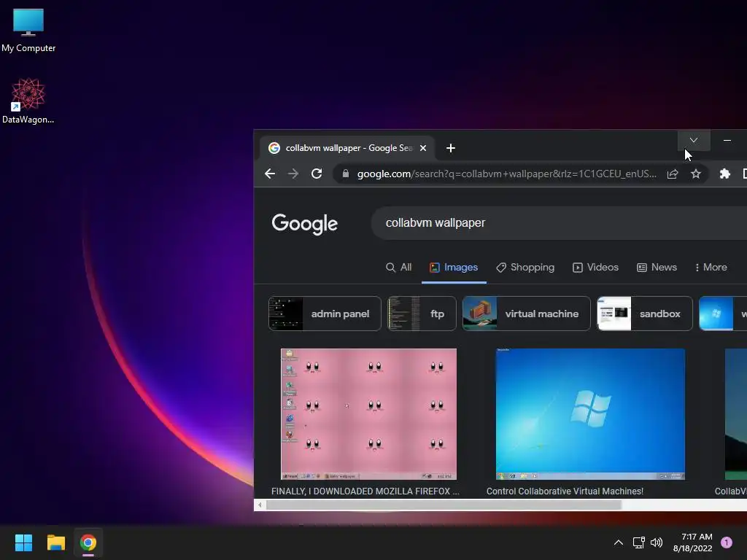The height and width of the screenshot is (560, 747).
Task: Go to Google homepage via logo
Action: [304, 223]
